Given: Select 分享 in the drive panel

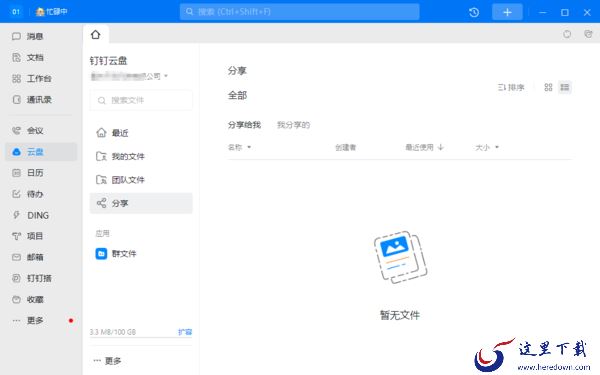Looking at the screenshot, I should (x=141, y=203).
